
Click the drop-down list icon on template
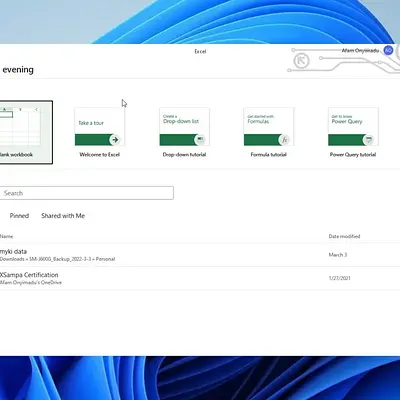pos(200,140)
